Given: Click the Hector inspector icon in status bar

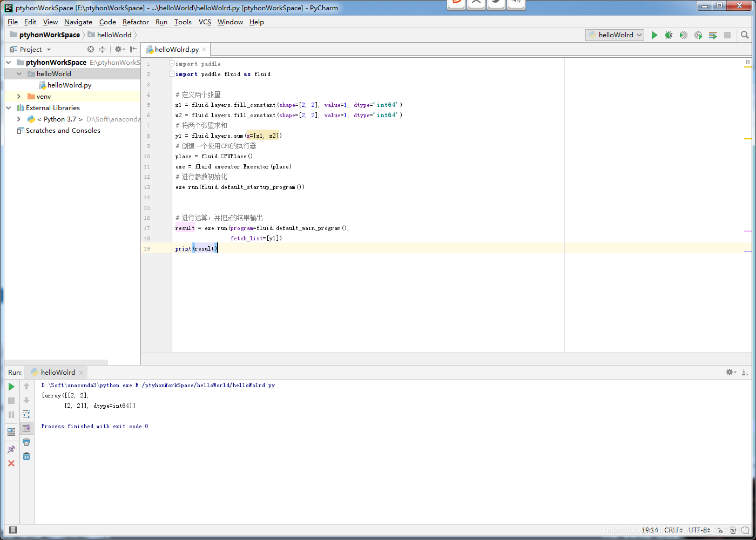Looking at the screenshot, I should 733,530.
